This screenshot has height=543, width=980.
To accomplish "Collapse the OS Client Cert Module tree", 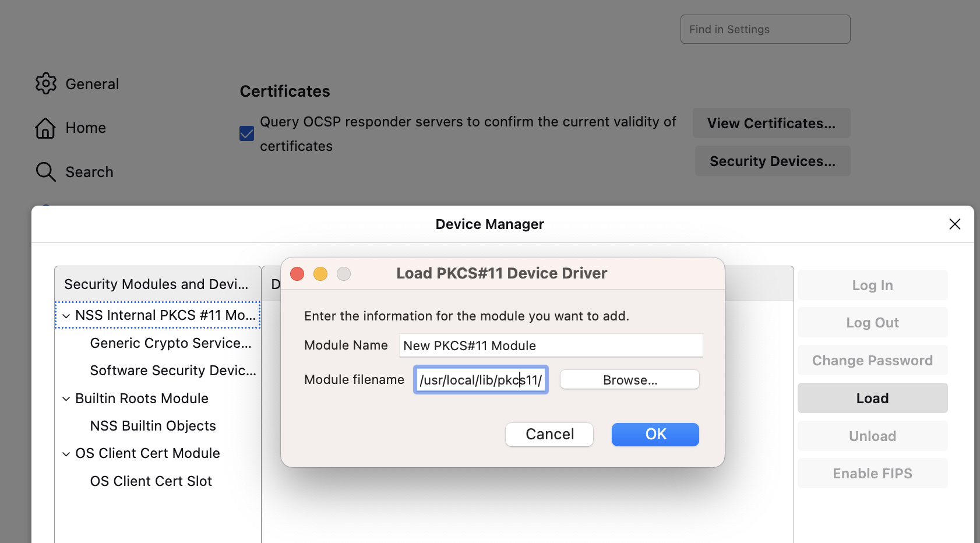I will point(66,454).
